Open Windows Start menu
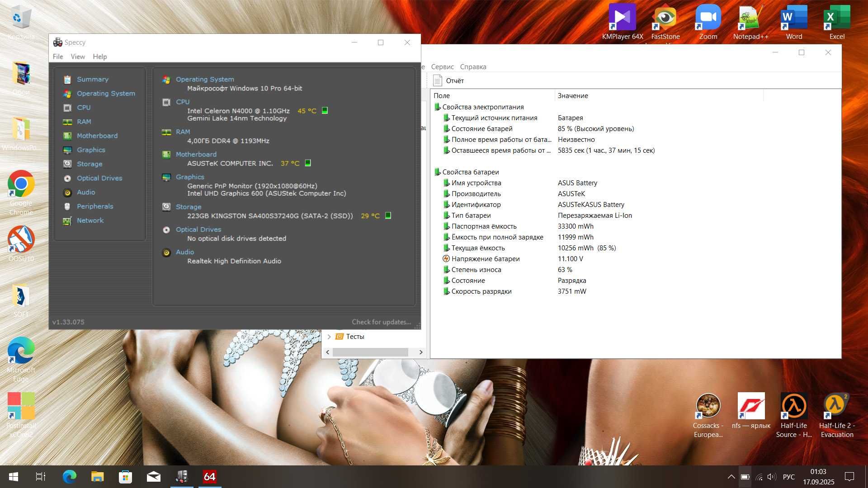868x488 pixels. [14, 477]
